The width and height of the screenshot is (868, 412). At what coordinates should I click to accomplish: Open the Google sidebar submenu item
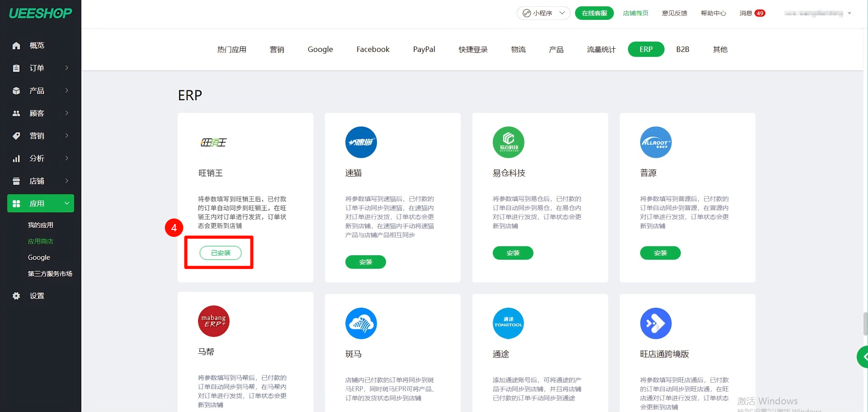39,257
